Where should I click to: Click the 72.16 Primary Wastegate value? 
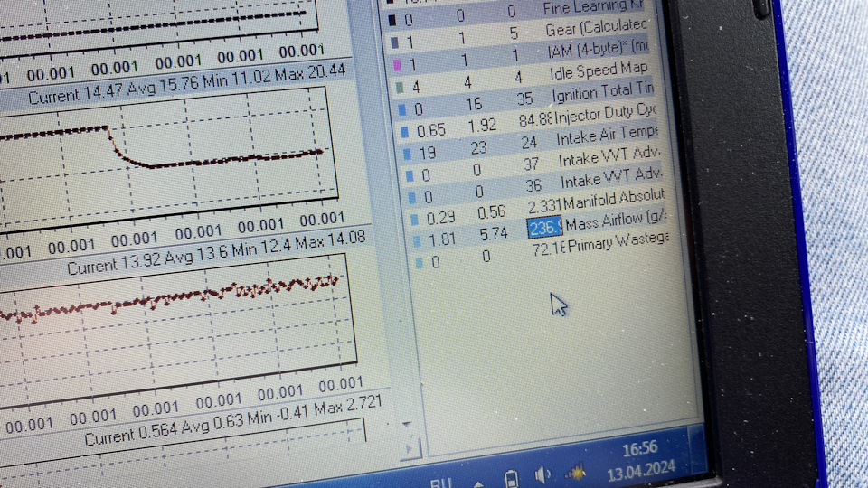pyautogui.click(x=549, y=249)
